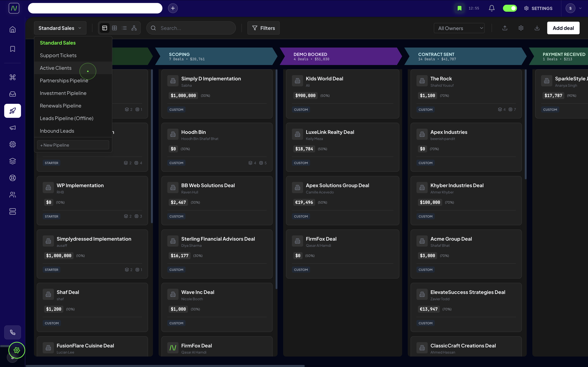Switch to list view icon
588x367 pixels.
pyautogui.click(x=124, y=28)
